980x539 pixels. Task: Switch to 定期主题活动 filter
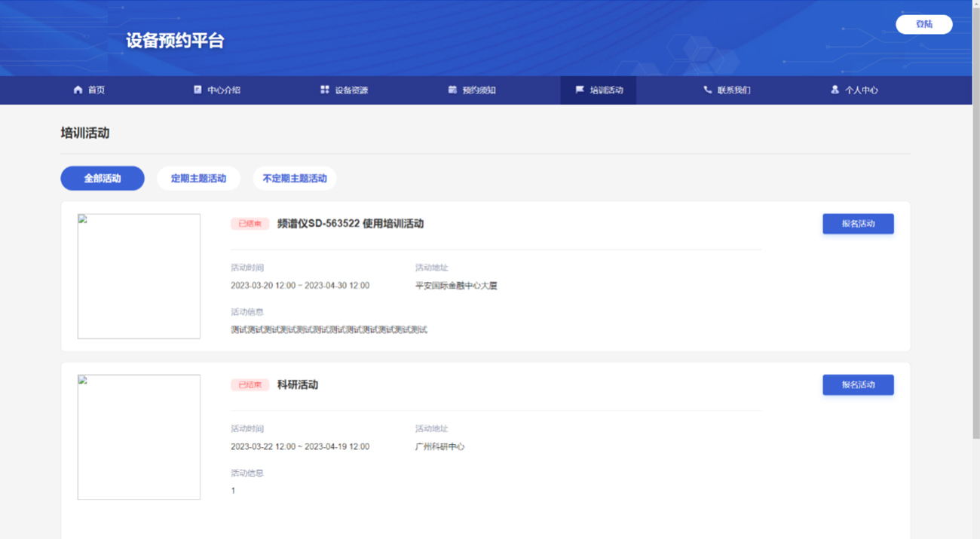[198, 179]
